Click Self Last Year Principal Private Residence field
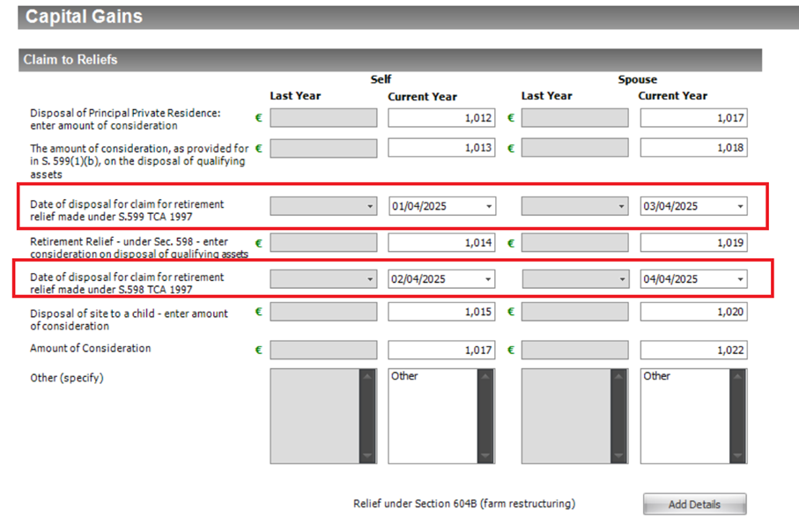Image resolution: width=799 pixels, height=532 pixels. 323,118
